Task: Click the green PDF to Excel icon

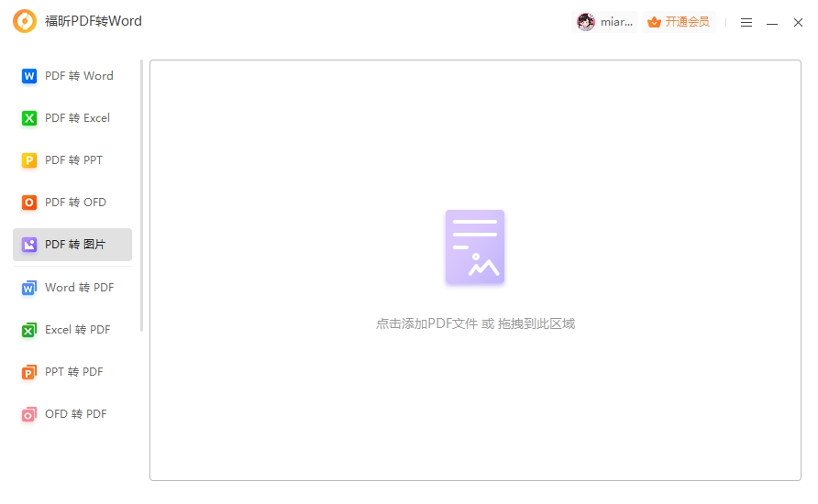Action: 28,118
